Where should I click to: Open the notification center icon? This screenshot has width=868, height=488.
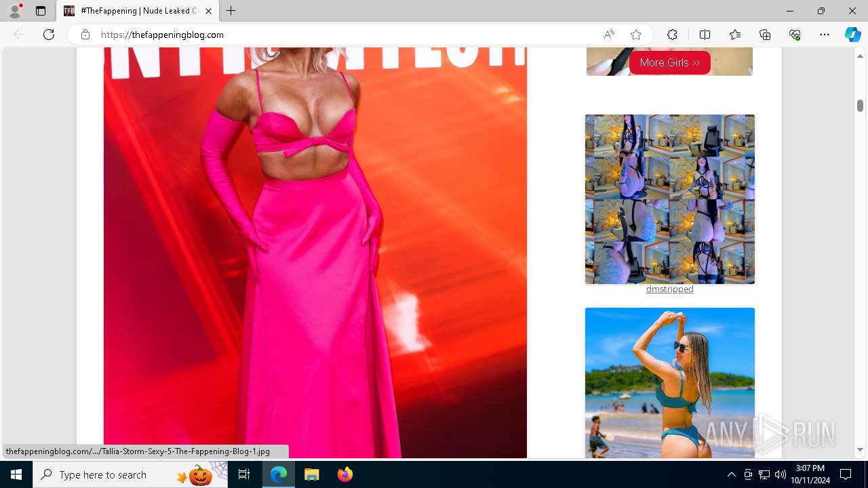846,474
